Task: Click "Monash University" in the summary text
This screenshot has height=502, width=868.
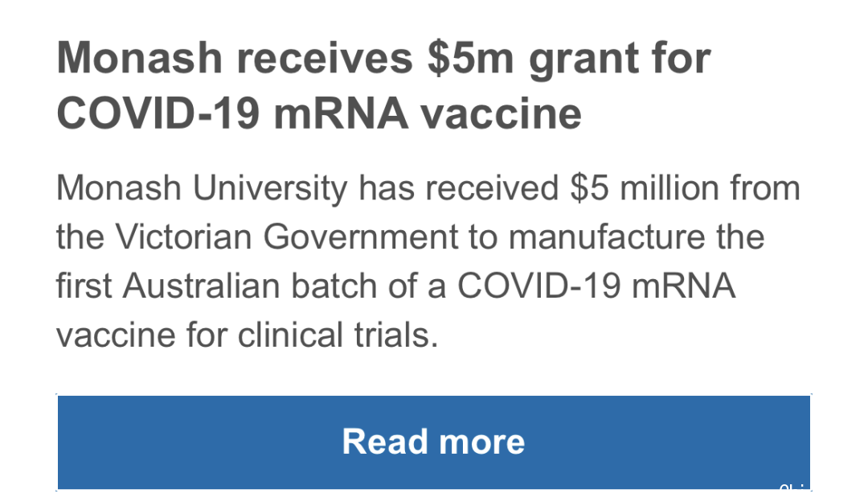Action: click(202, 188)
